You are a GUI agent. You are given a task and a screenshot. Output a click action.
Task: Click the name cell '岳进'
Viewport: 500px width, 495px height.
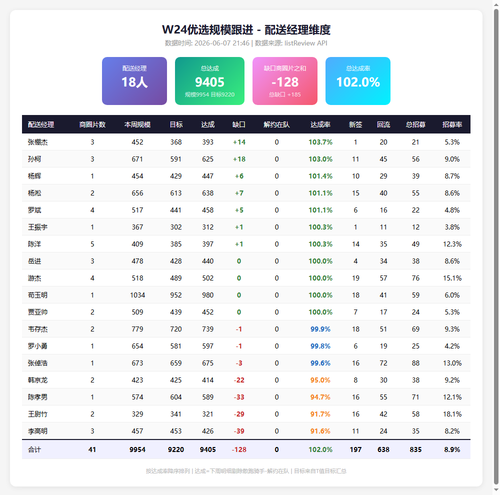[34, 261]
